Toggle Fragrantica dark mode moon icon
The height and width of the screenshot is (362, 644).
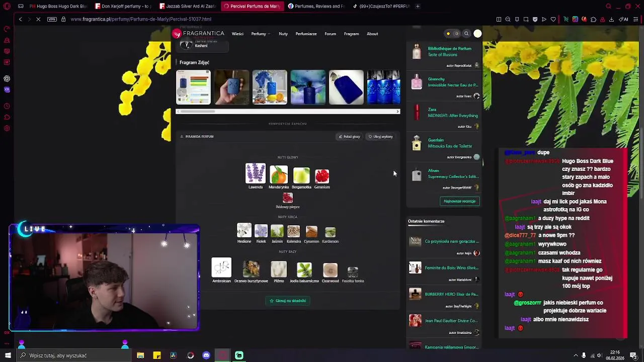[456, 34]
